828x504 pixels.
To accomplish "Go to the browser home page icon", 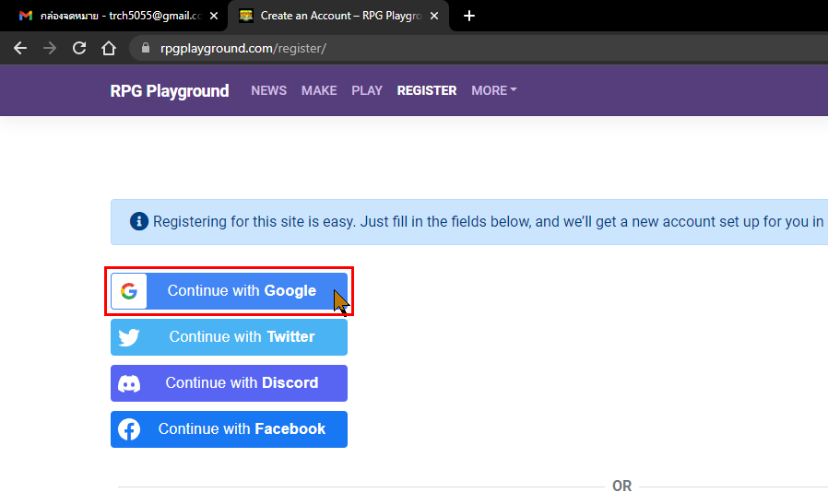I will [x=109, y=48].
